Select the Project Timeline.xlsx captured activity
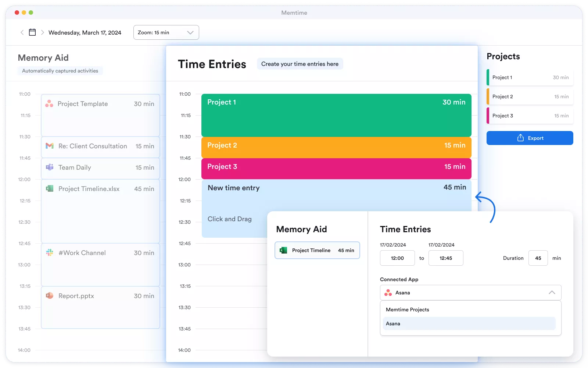The image size is (588, 368). [100, 210]
